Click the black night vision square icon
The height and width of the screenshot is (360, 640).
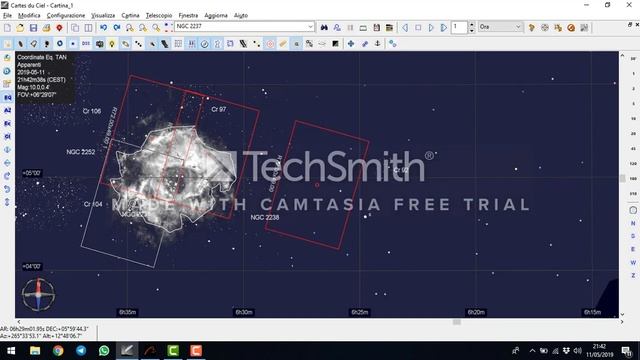[335, 44]
